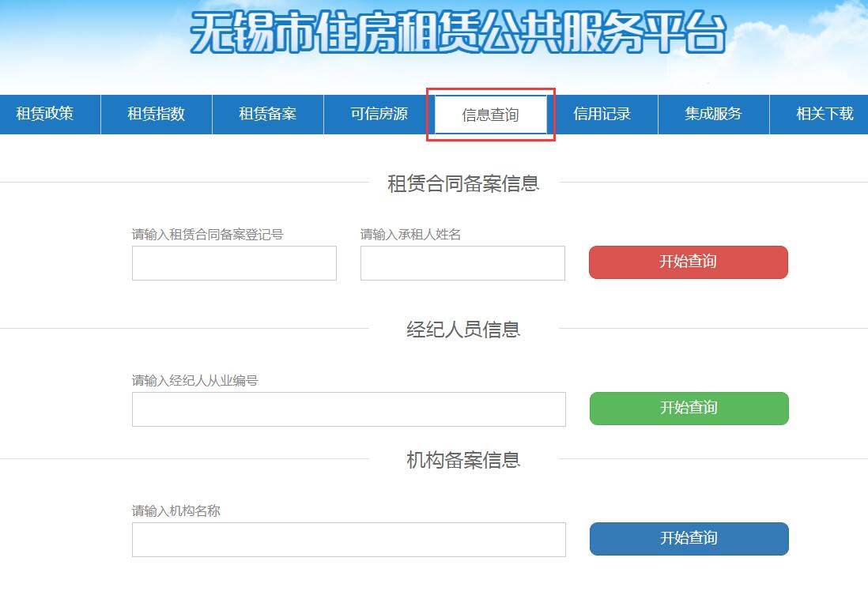The width and height of the screenshot is (868, 599).
Task: Go to the 租赁备案 tab
Action: coord(267,114)
